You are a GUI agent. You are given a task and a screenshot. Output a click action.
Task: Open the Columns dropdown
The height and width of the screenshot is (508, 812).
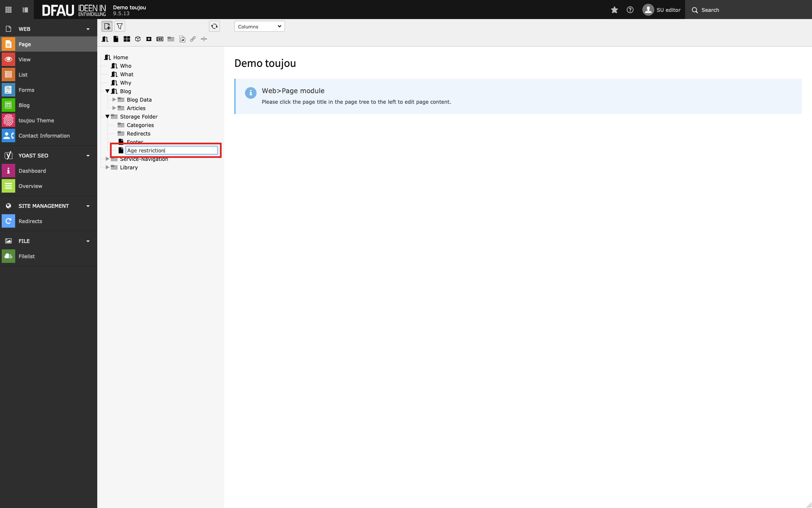[259, 26]
